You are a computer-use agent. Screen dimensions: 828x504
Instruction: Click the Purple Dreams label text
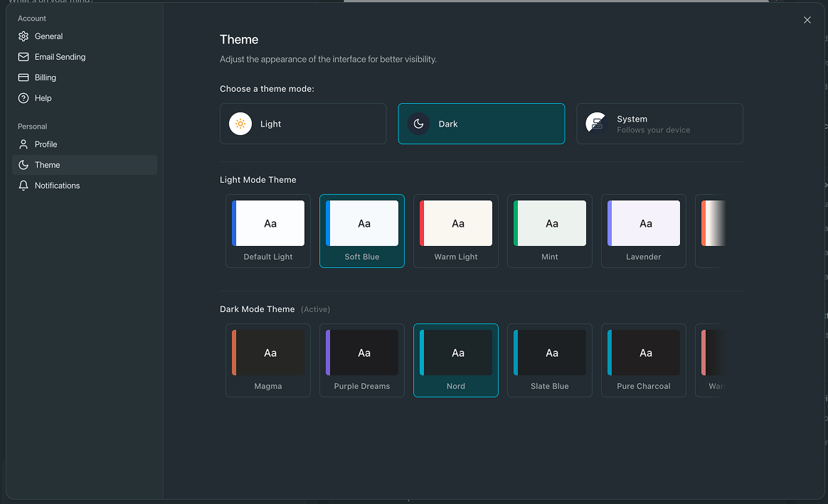tap(362, 386)
